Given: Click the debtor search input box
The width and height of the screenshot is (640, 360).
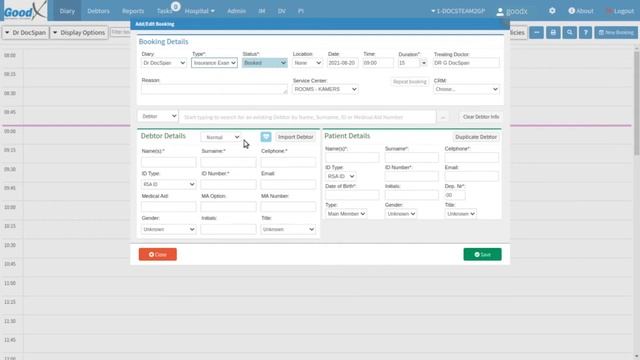Looking at the screenshot, I should pos(307,117).
